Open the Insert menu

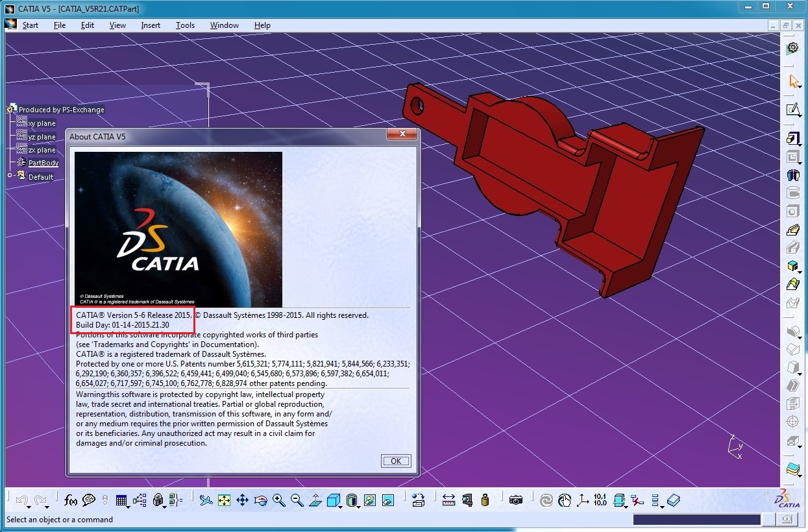151,25
